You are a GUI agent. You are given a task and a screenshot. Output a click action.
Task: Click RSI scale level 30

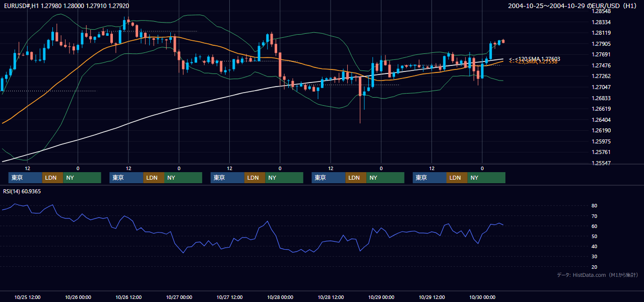point(594,257)
